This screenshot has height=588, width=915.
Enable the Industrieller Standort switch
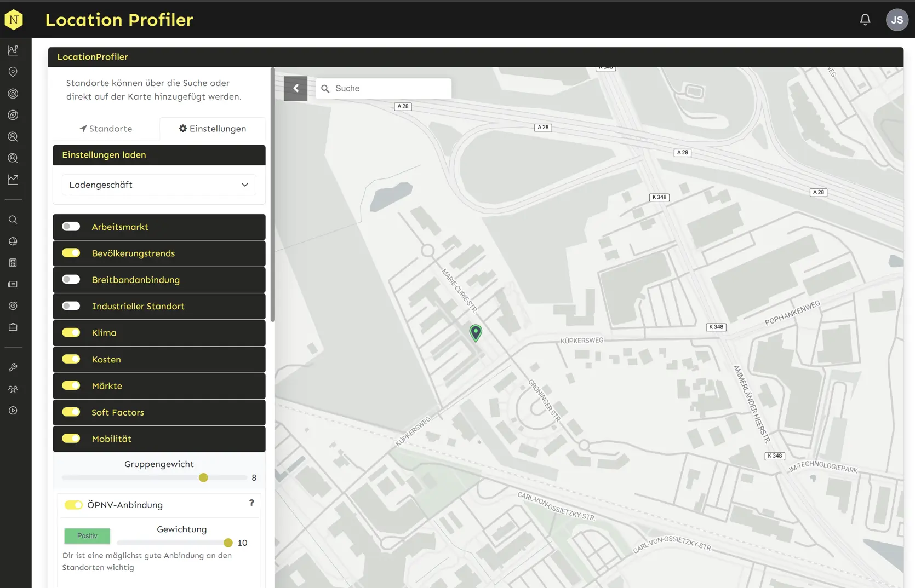pyautogui.click(x=71, y=306)
